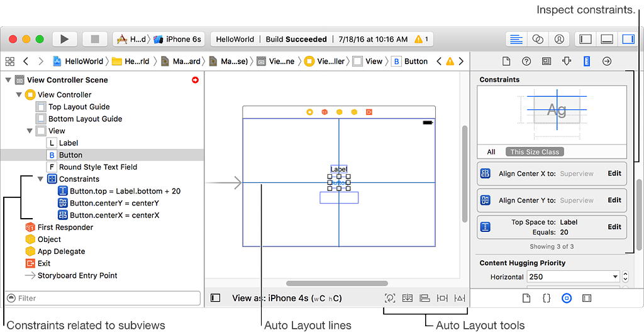This screenshot has width=644, height=335.
Task: Click the canvas horizontal scrollbar
Action: pos(337,283)
